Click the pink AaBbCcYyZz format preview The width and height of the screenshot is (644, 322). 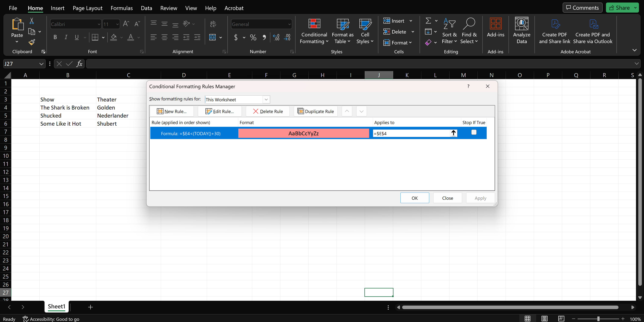pyautogui.click(x=303, y=133)
